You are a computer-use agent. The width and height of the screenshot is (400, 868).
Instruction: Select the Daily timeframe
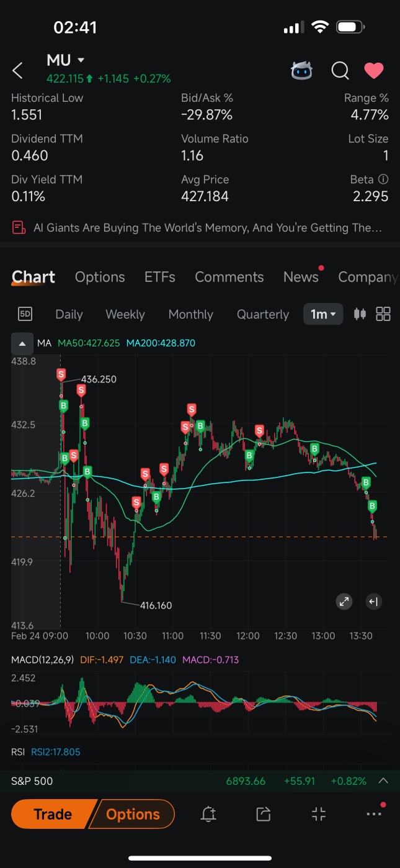pyautogui.click(x=69, y=314)
